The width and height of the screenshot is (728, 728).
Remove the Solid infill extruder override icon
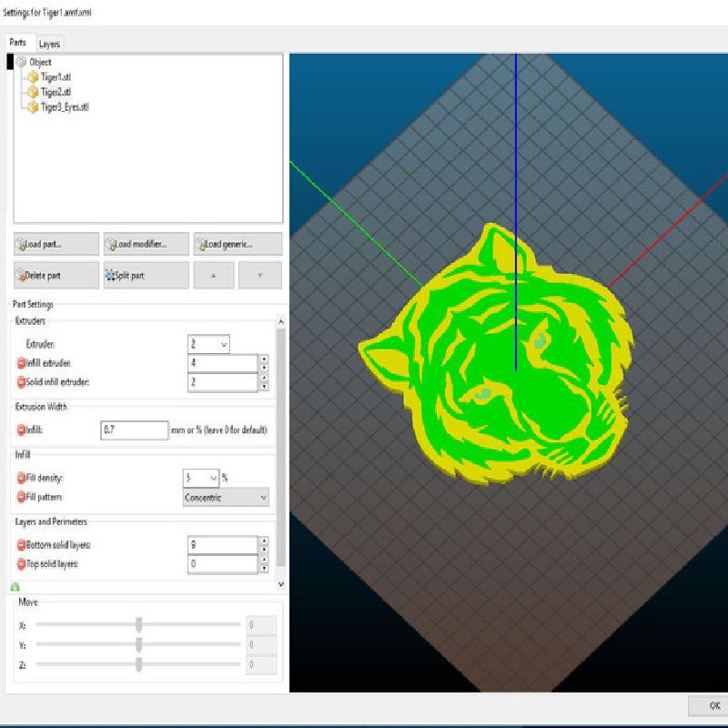(x=22, y=382)
